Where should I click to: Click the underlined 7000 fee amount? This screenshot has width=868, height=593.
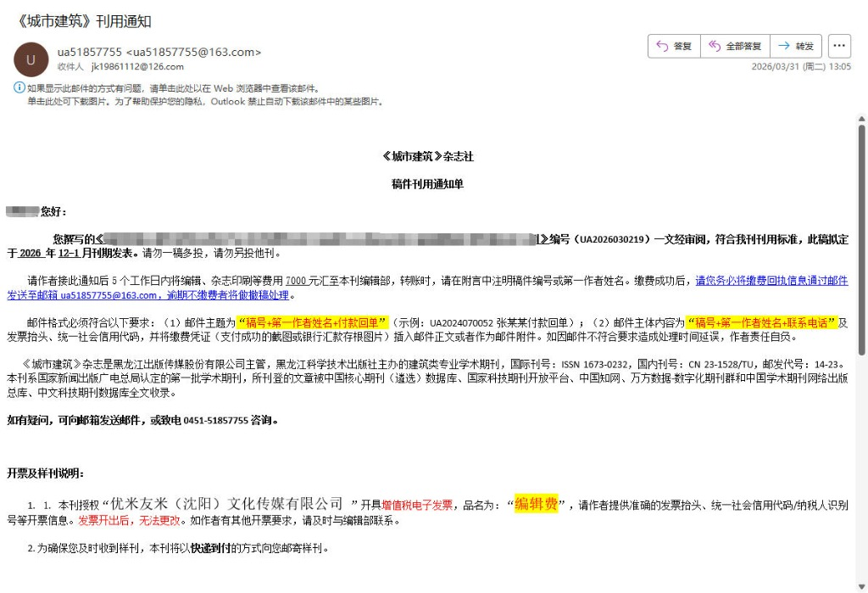click(x=296, y=281)
